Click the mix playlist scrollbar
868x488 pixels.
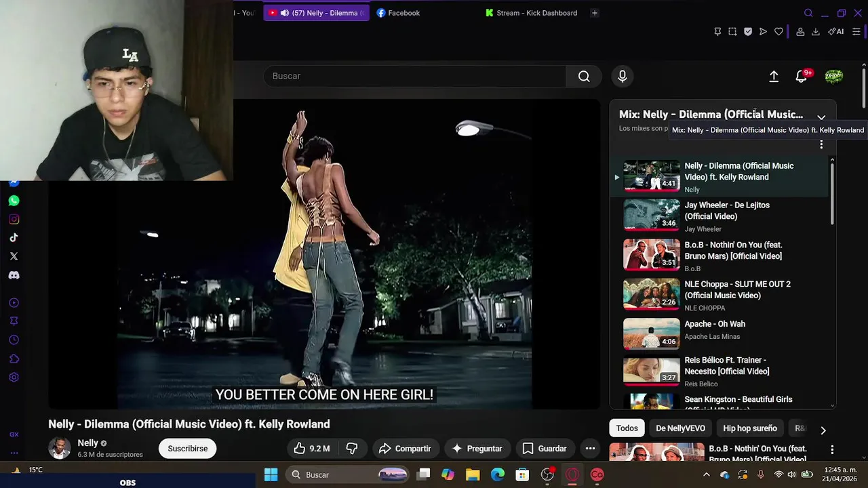(x=832, y=193)
